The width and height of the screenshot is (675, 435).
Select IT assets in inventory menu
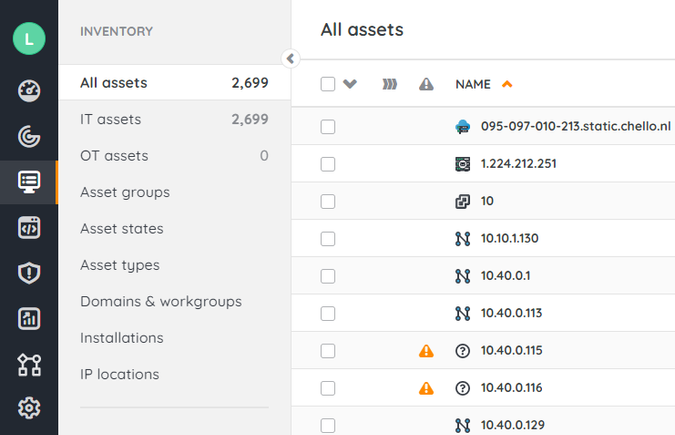coord(111,119)
